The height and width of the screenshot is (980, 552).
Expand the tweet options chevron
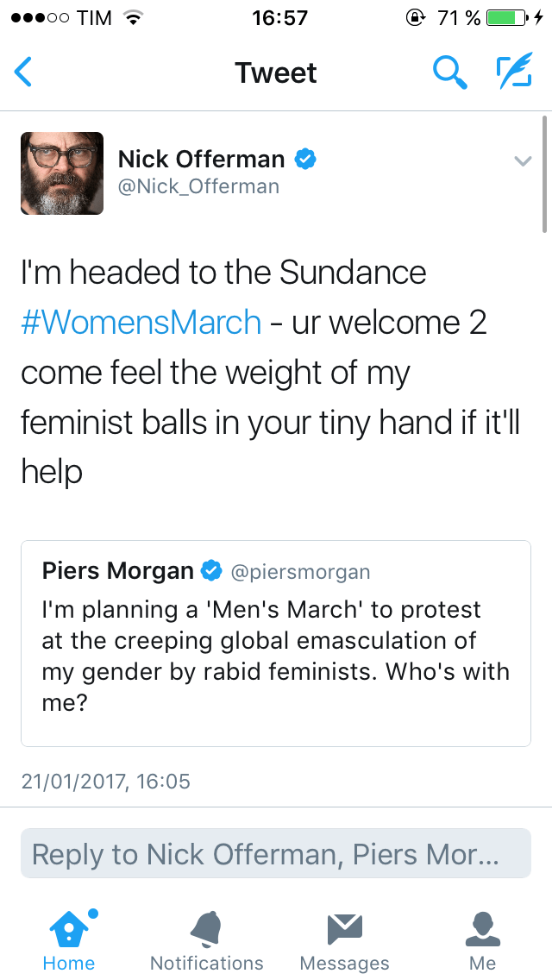tap(523, 161)
